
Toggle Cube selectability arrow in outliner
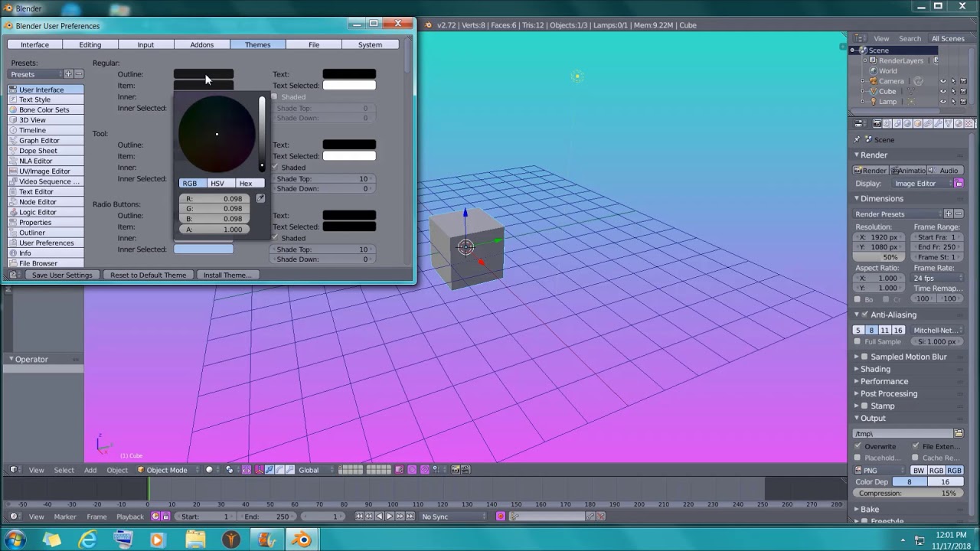tap(953, 91)
